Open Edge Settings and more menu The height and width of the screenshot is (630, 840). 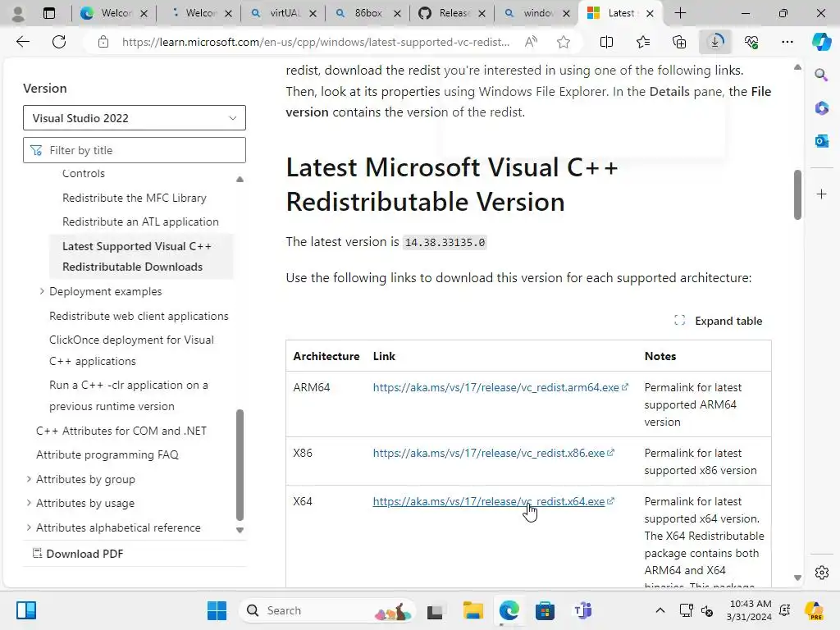[x=787, y=42]
